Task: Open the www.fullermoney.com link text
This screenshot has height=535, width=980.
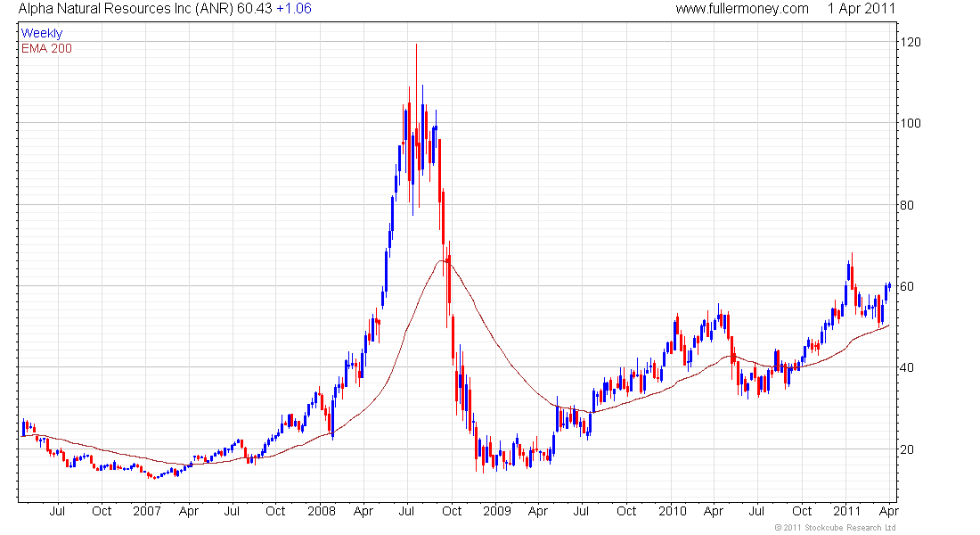Action: click(x=742, y=9)
